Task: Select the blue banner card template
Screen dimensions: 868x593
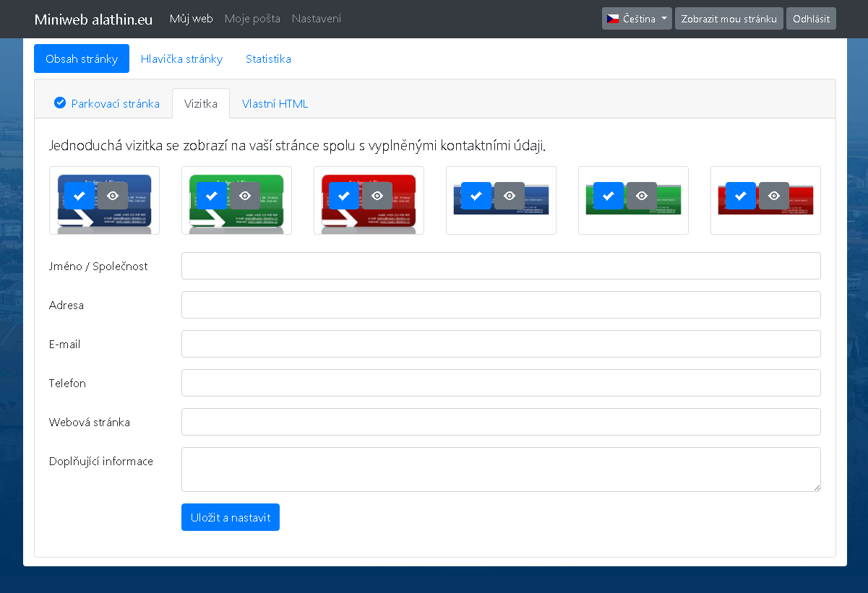Action: pos(476,196)
